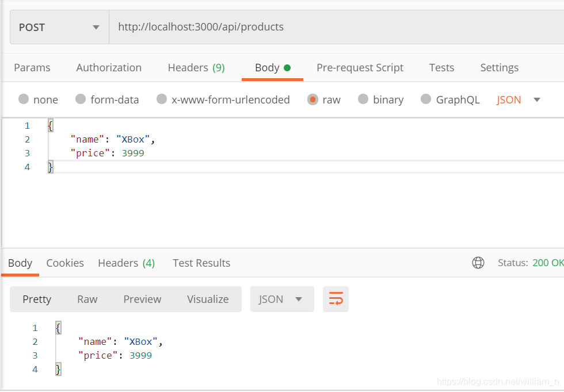Open the request body JSON format dropdown

(519, 99)
